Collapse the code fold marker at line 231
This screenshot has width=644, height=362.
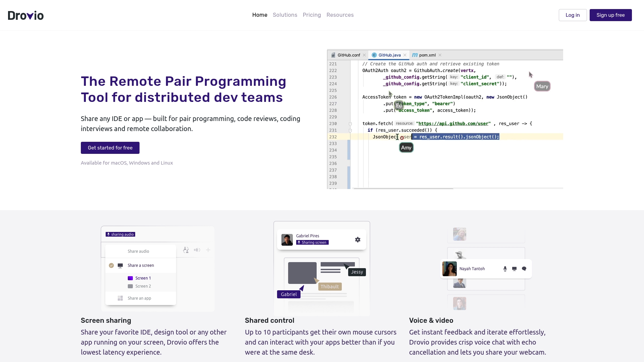(350, 131)
